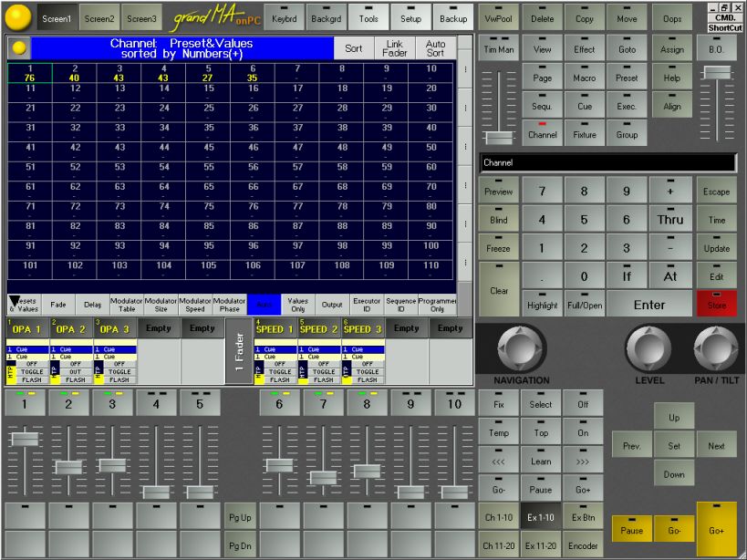Toggle the Fade display mode
This screenshot has width=747, height=560.
coord(58,305)
